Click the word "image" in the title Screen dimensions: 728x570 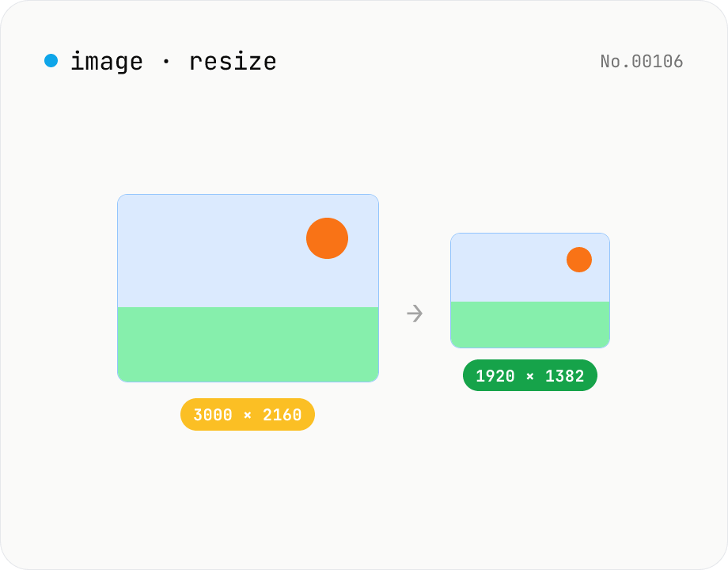tap(106, 62)
